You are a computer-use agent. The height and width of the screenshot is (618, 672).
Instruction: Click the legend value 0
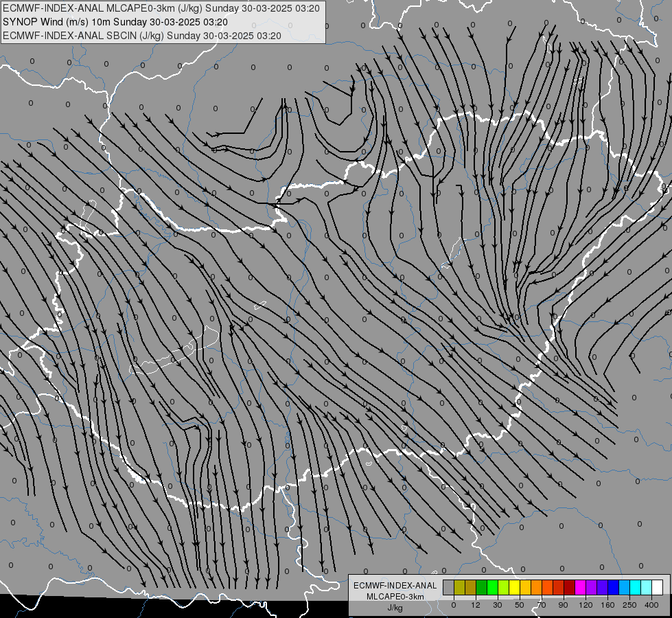(x=454, y=605)
